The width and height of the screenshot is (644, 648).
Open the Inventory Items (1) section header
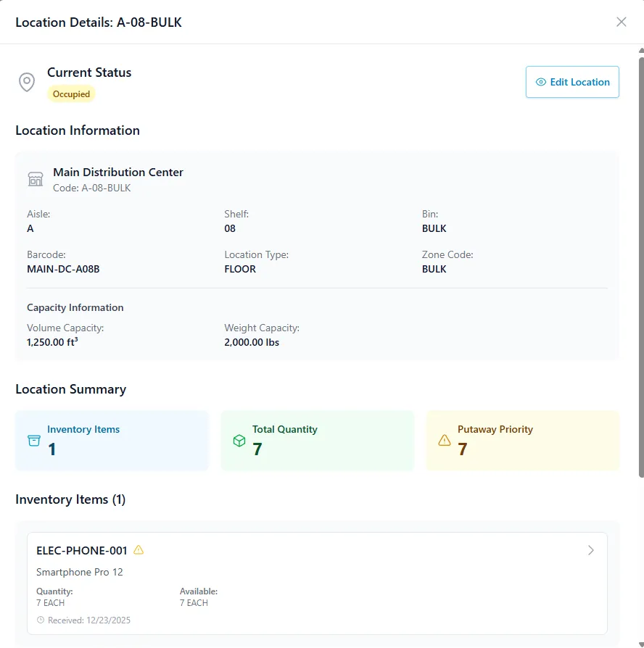coord(70,499)
